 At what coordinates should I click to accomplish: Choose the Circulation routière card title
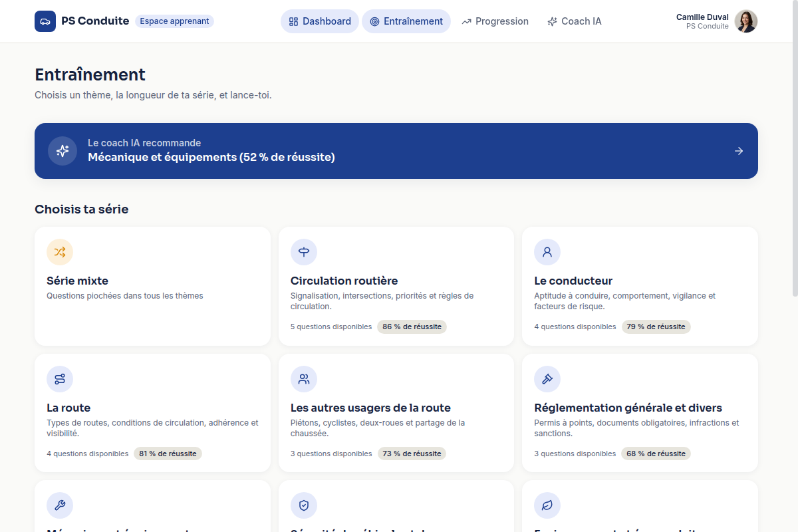344,281
